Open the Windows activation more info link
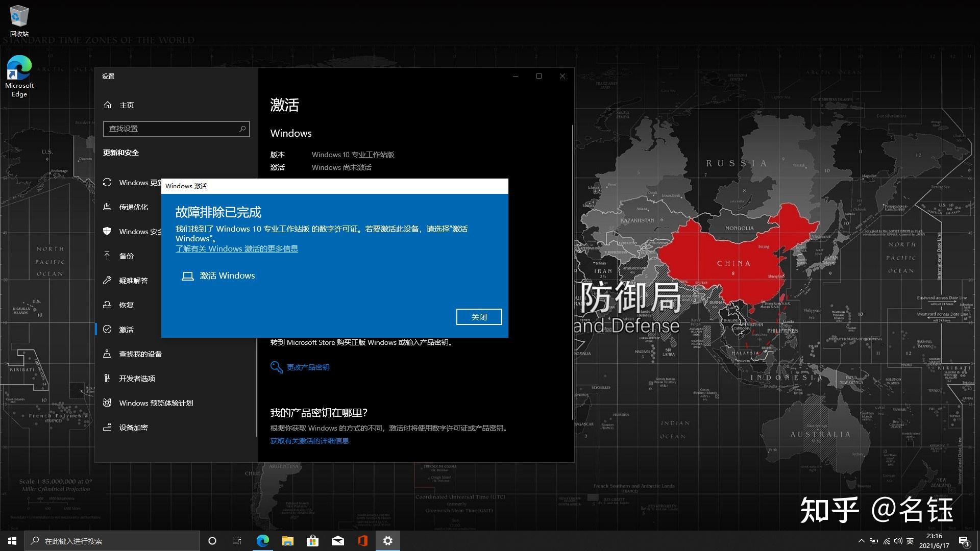This screenshot has height=551, width=980. click(236, 249)
